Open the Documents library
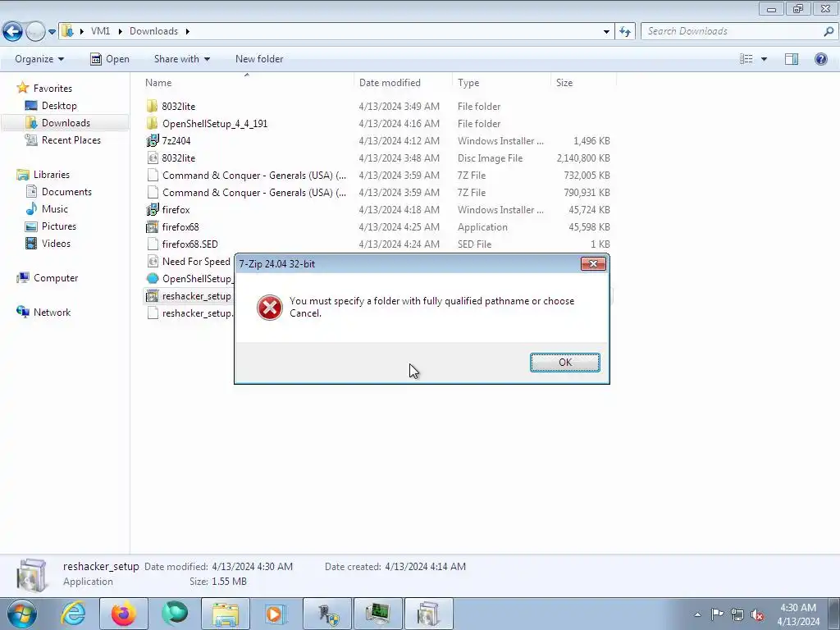 click(x=66, y=192)
